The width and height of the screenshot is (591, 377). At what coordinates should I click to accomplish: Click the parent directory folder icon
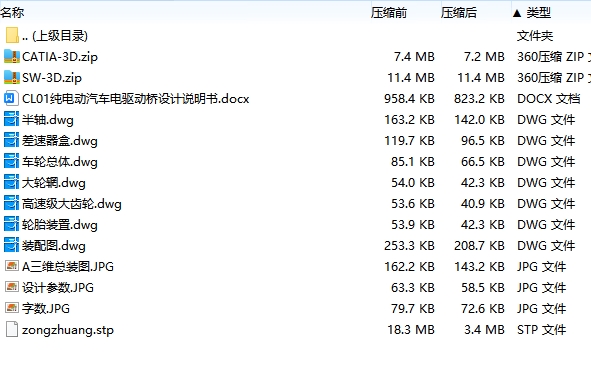point(12,35)
